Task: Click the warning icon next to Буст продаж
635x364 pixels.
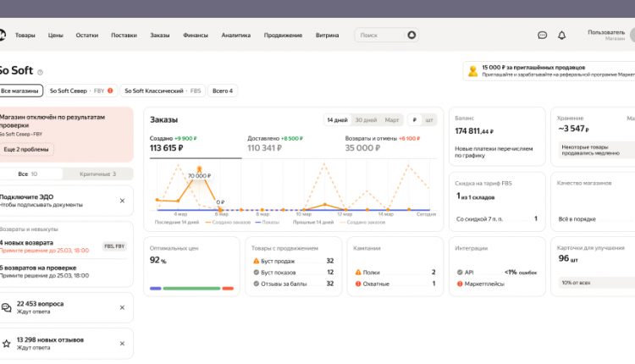Action: point(257,261)
